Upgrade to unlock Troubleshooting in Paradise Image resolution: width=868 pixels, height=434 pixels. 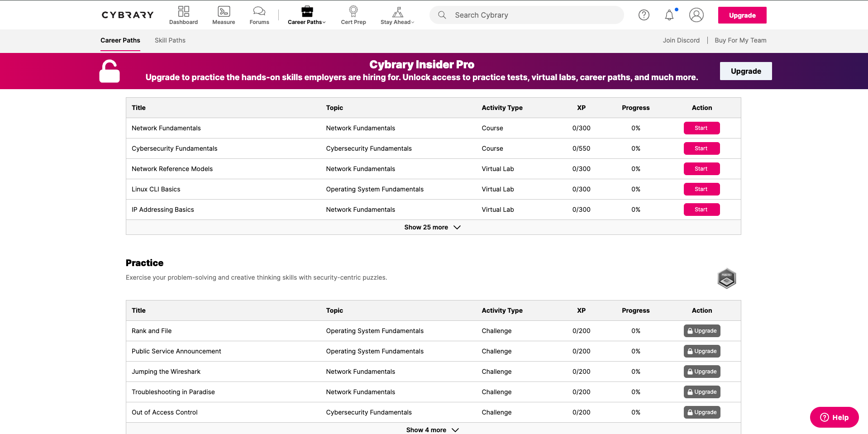pos(702,392)
